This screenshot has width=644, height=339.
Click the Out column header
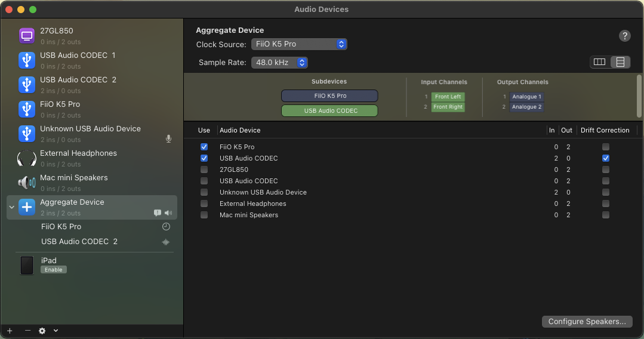566,130
